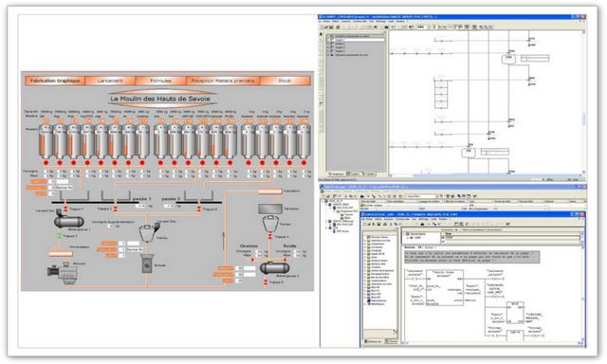Click the printer icon in LAD editor toolbar
The height and width of the screenshot is (364, 607).
point(385,224)
